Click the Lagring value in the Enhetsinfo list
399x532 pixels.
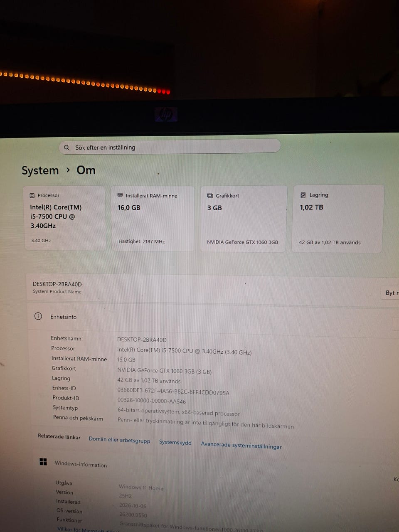(149, 380)
